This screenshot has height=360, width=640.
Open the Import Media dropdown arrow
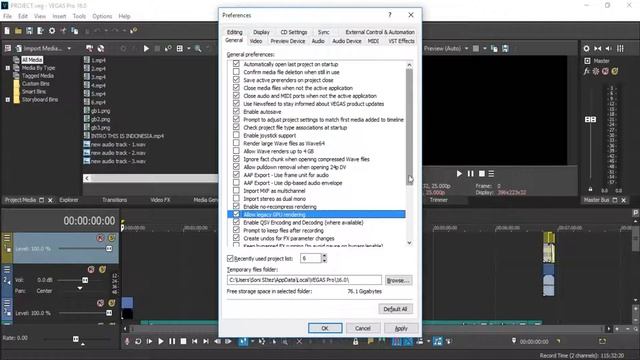tap(69, 49)
